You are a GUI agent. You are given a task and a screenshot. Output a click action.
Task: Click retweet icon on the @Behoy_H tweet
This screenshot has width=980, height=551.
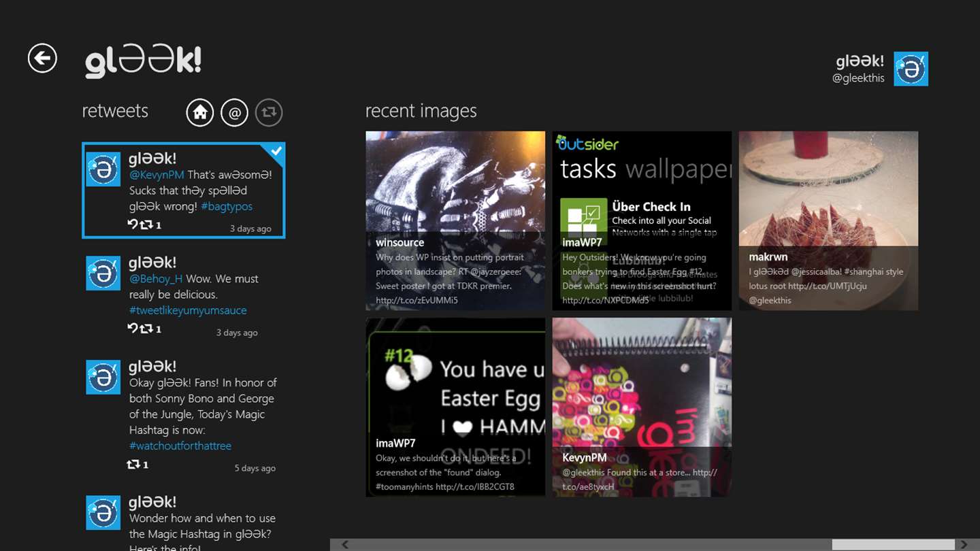146,329
